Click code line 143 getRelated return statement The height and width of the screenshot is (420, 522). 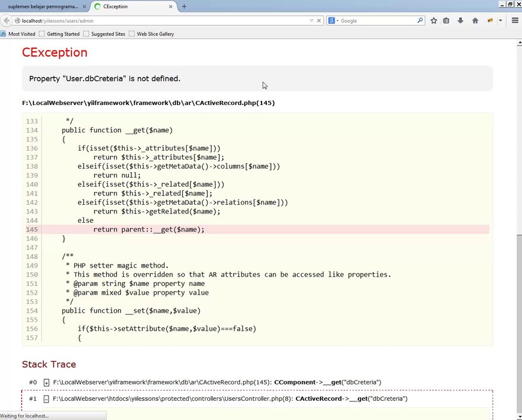point(157,212)
